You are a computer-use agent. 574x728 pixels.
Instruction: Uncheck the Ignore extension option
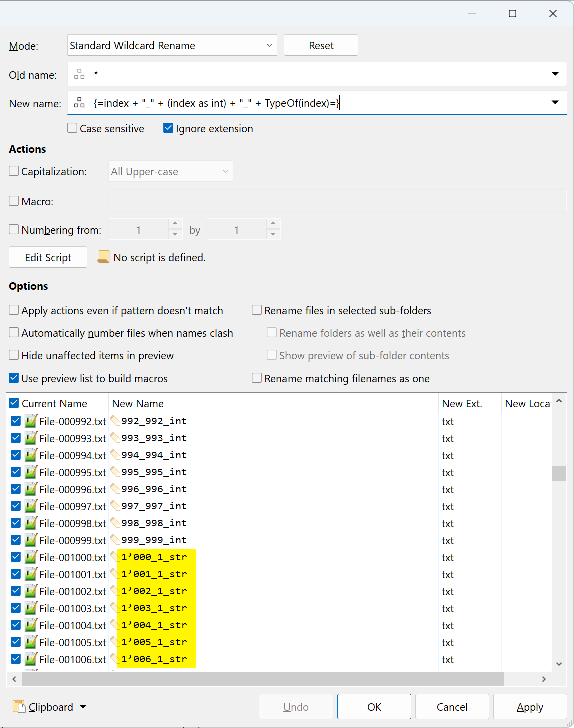click(x=168, y=128)
